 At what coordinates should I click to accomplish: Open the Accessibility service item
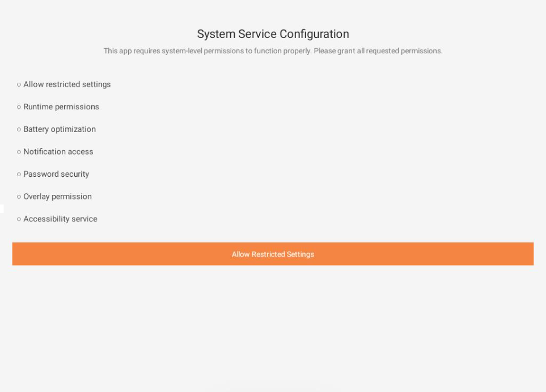point(60,219)
